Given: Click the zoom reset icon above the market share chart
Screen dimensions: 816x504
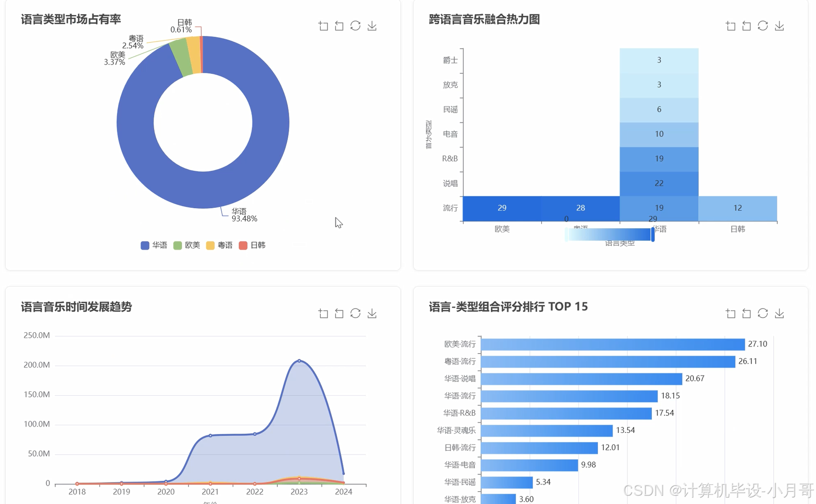Looking at the screenshot, I should click(x=339, y=26).
